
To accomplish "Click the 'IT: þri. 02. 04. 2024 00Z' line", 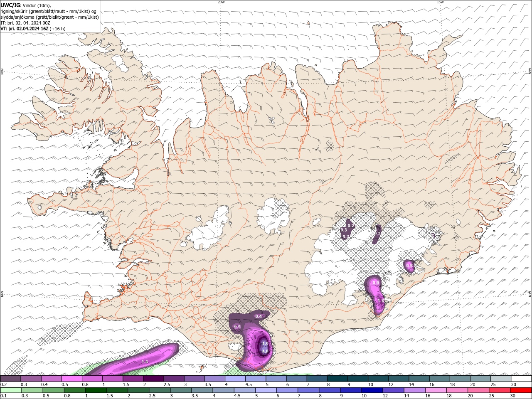I will (x=25, y=23).
